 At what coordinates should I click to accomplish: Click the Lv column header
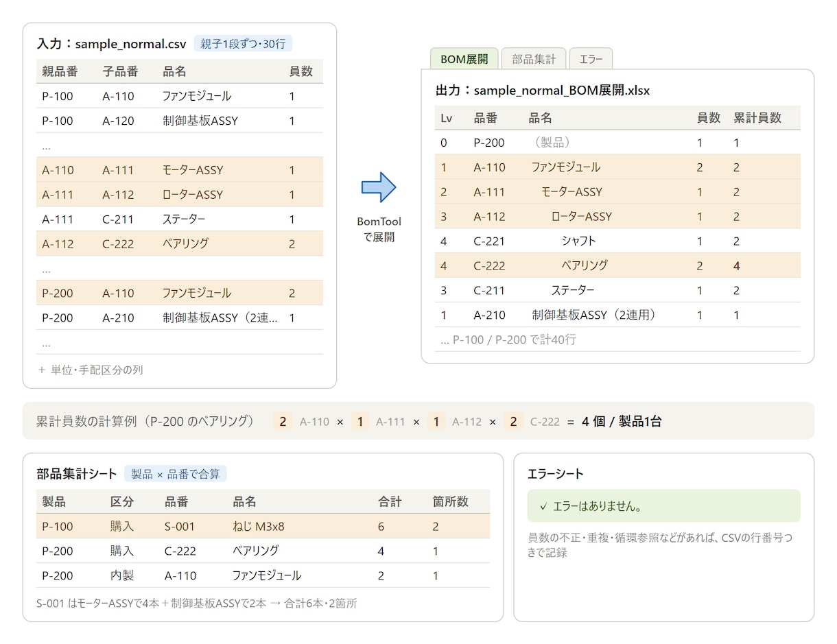tap(447, 118)
